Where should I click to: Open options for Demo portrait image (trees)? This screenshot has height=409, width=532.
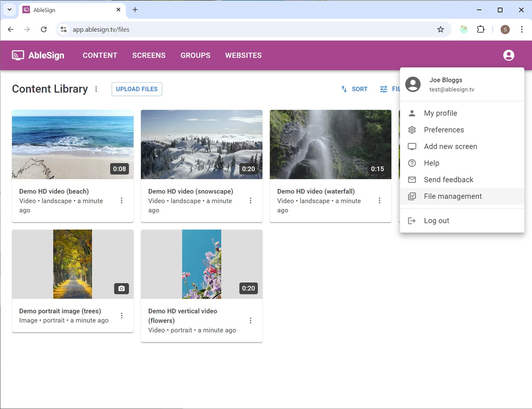point(121,315)
